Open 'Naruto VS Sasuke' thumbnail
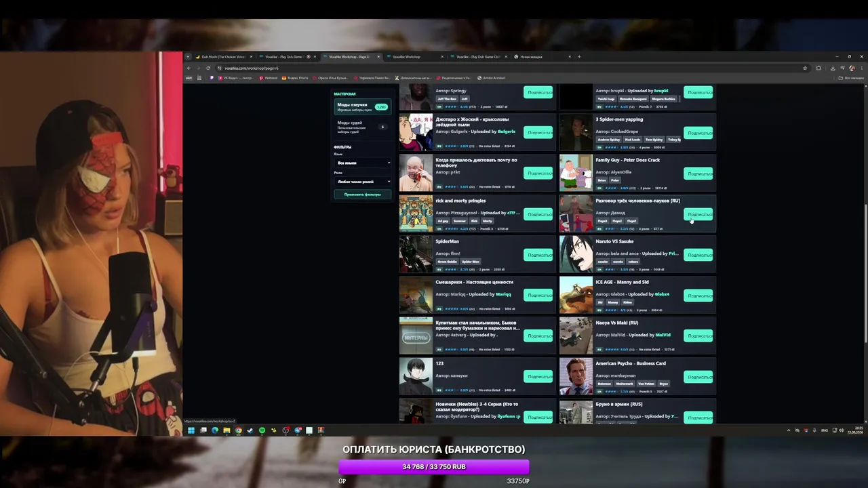Viewport: 868px width, 488px height. pyautogui.click(x=576, y=255)
